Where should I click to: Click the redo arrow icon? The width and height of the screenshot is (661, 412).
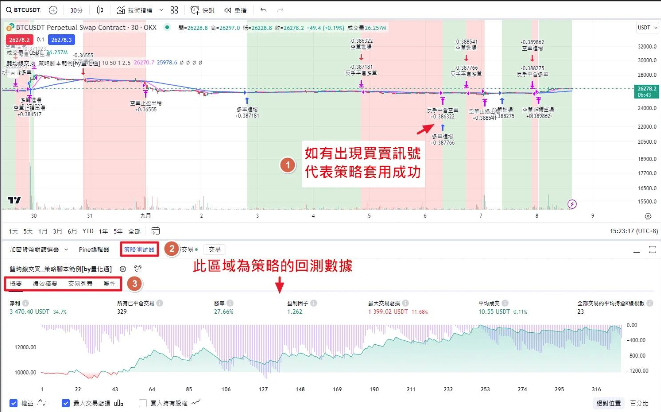click(x=280, y=10)
